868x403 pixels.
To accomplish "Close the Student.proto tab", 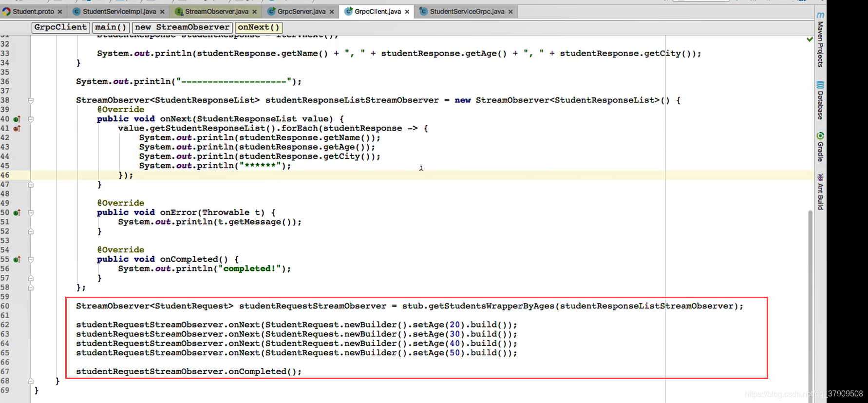I will (60, 12).
